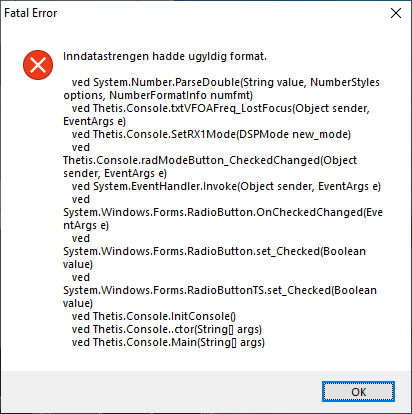Click the txtVFOAFreq_LostFocus stack trace line
412x414 pixels.
coord(221,108)
